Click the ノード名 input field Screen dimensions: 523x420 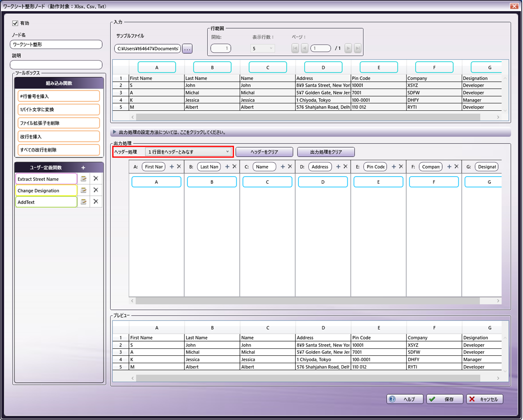[56, 44]
